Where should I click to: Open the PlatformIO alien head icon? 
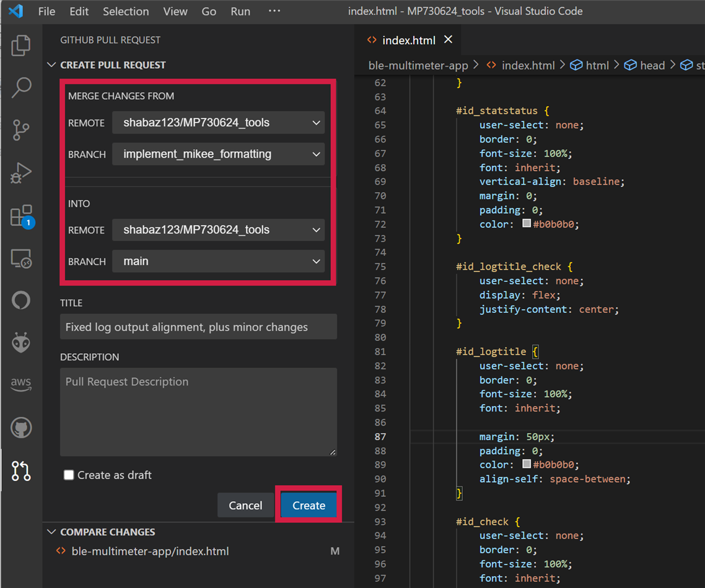click(x=20, y=343)
